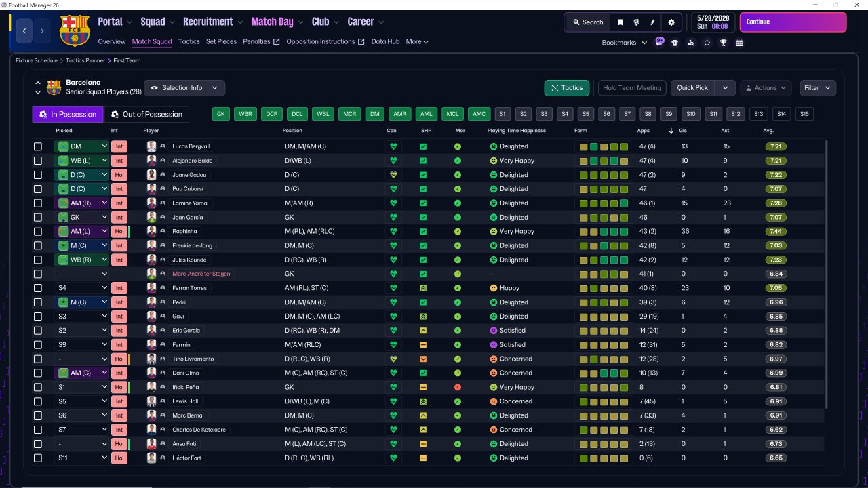
Task: Select the Héctor Fort row checkbox
Action: pyautogui.click(x=38, y=458)
